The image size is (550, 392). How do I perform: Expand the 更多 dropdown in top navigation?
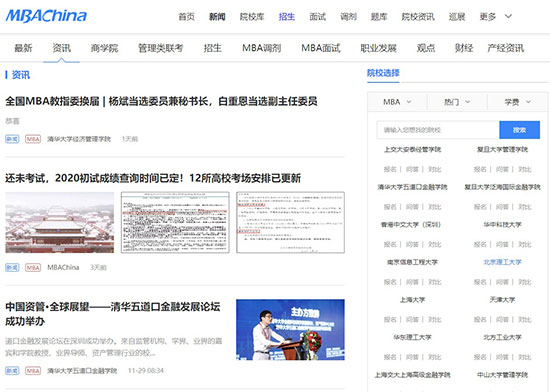[496, 16]
